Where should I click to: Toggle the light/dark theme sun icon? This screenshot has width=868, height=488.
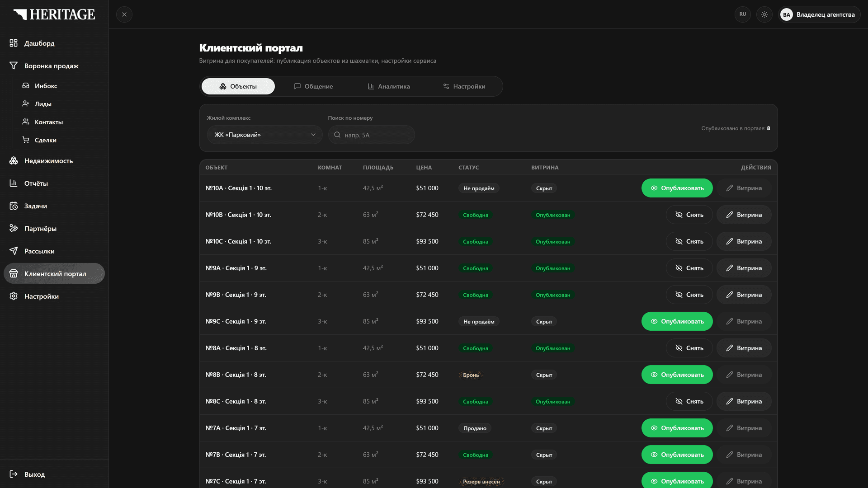click(764, 14)
